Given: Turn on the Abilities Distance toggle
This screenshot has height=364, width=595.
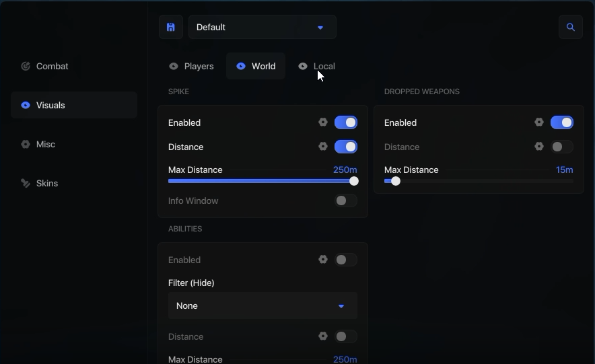Looking at the screenshot, I should coord(346,336).
